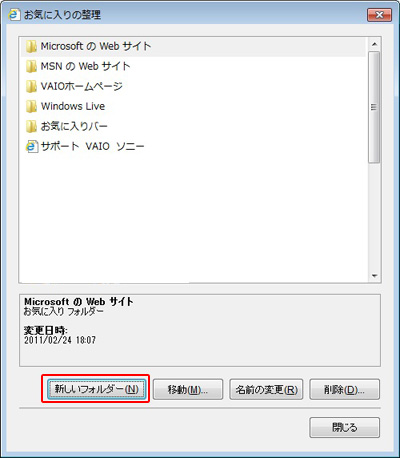Click the お気に入りバー folder icon
The height and width of the screenshot is (458, 400).
31,127
